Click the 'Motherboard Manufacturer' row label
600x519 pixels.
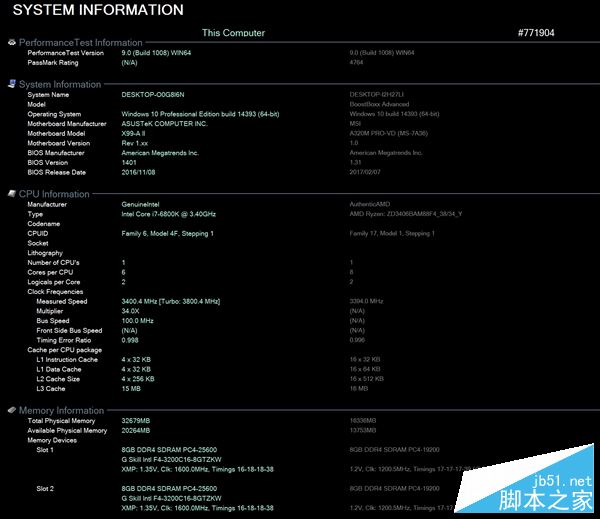tap(67, 124)
